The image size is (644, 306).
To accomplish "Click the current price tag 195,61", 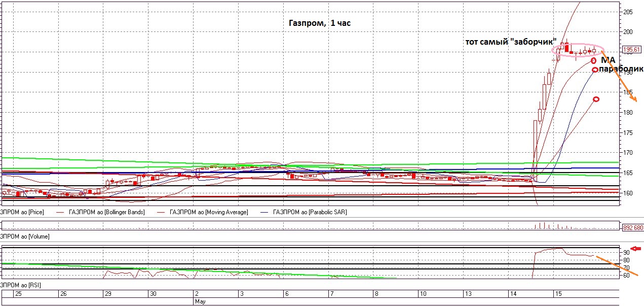I will (631, 50).
